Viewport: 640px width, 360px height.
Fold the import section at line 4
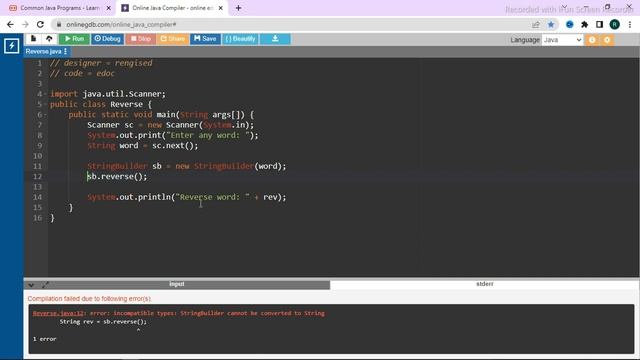point(45,94)
